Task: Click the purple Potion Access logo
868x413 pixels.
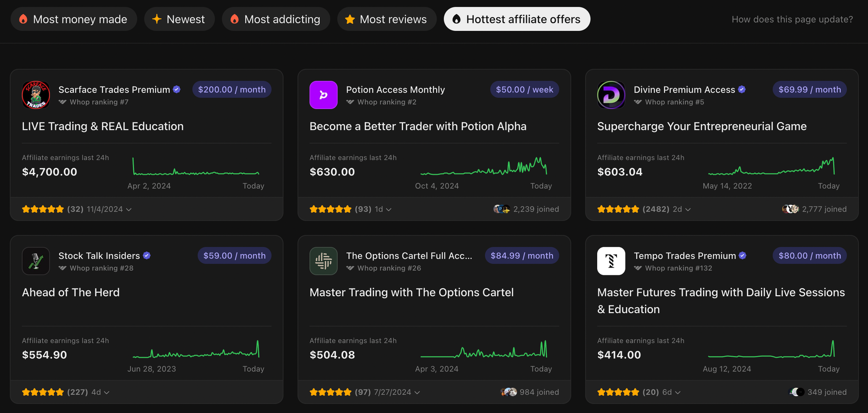Action: (x=323, y=95)
